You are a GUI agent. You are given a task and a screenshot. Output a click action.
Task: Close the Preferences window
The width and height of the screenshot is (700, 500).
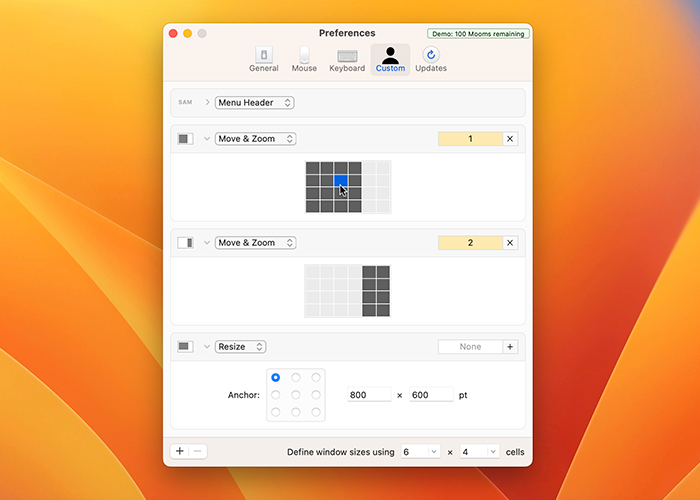(173, 33)
